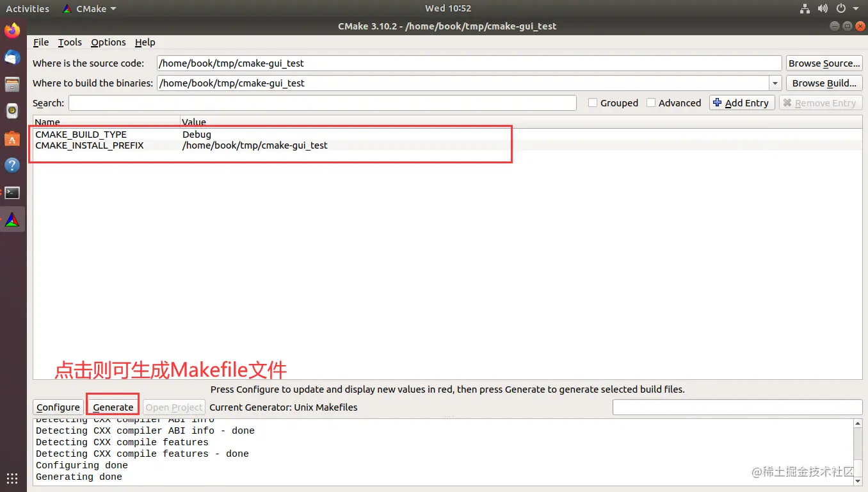Open the Help menu

point(145,42)
